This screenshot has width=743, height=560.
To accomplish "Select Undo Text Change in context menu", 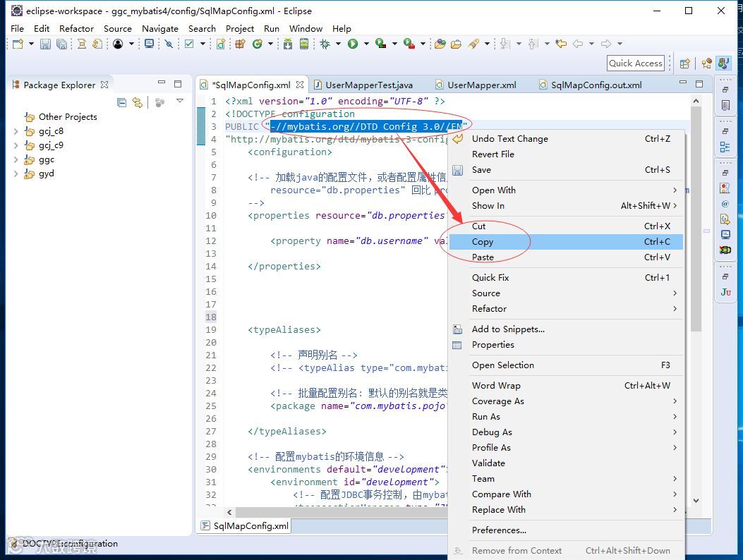I will pos(566,139).
